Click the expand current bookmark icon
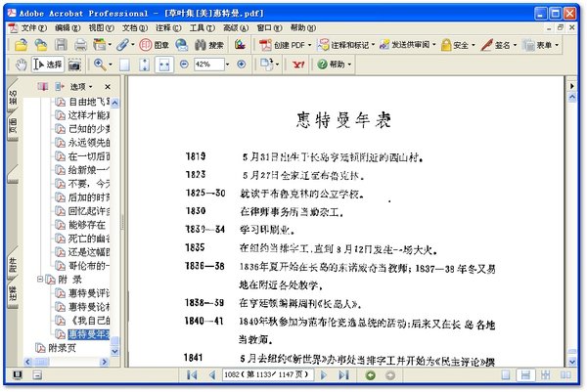 coord(60,87)
